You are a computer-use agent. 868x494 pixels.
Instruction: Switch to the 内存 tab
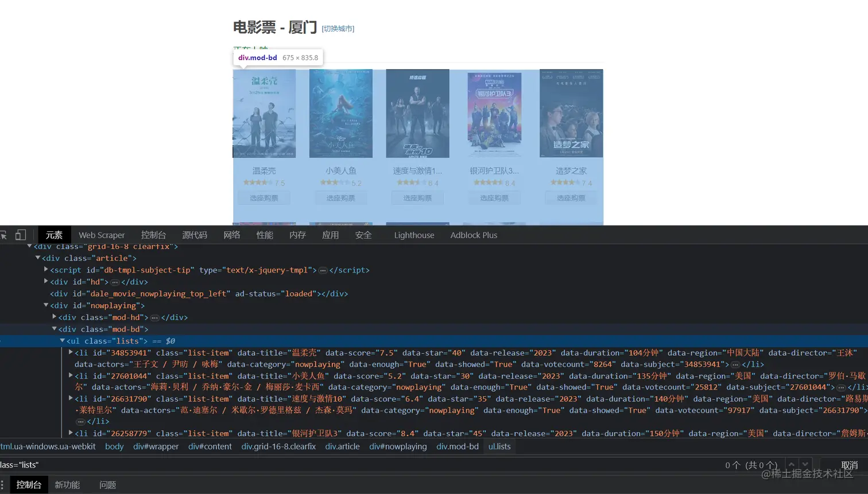pyautogui.click(x=297, y=235)
